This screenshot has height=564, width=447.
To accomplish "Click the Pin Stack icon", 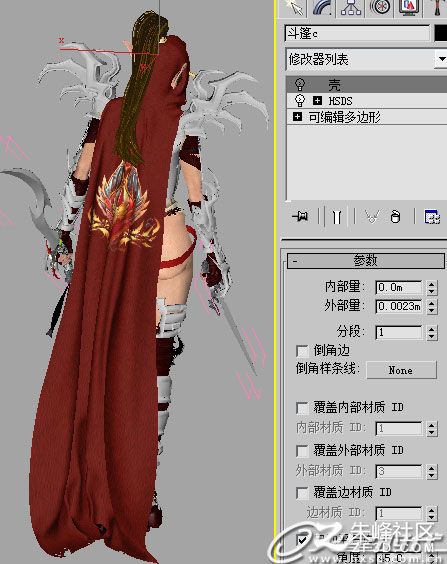I will (300, 217).
